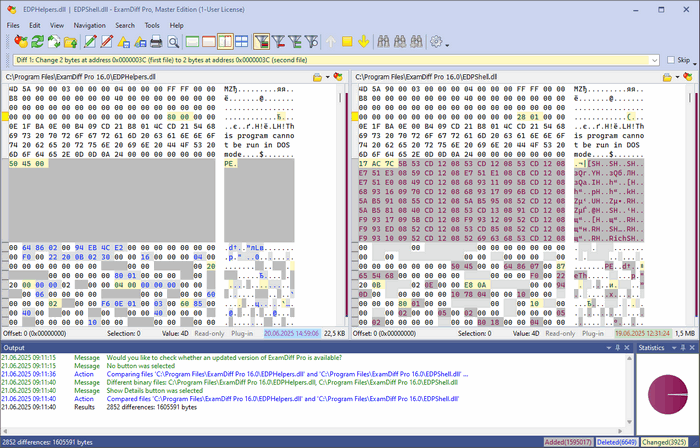Switch to vertical split panes view
Viewport: 700px width, 448px height.
226,42
